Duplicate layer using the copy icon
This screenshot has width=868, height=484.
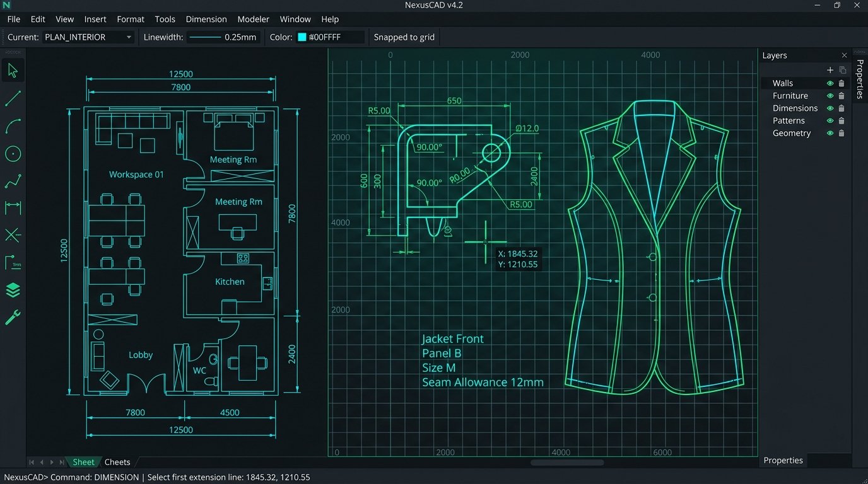click(x=842, y=70)
